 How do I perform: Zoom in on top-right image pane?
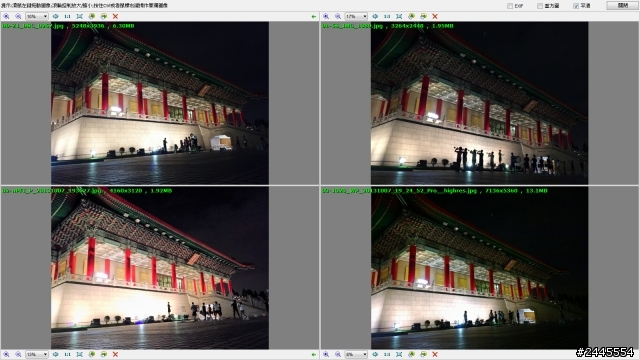click(x=326, y=16)
